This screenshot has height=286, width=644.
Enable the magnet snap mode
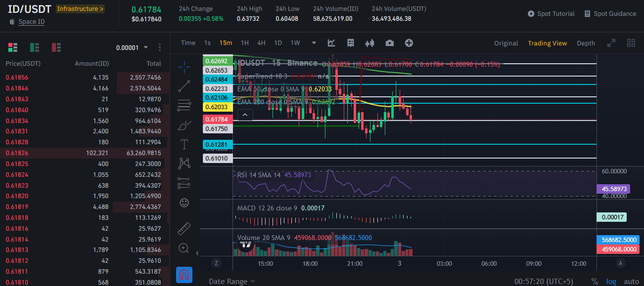point(184,275)
